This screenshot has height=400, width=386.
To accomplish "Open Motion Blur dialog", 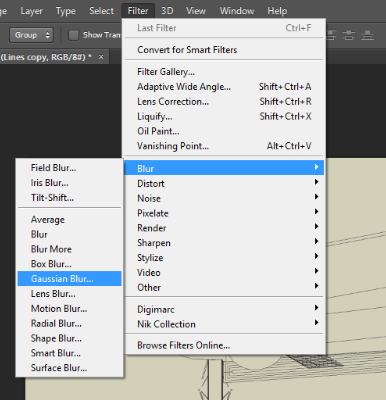I will 69,309.
